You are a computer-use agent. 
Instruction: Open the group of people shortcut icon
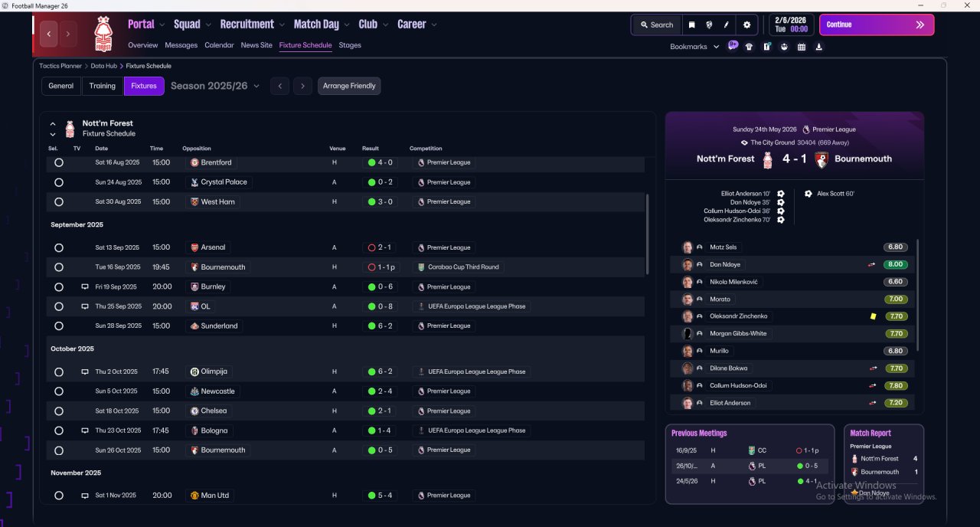784,47
